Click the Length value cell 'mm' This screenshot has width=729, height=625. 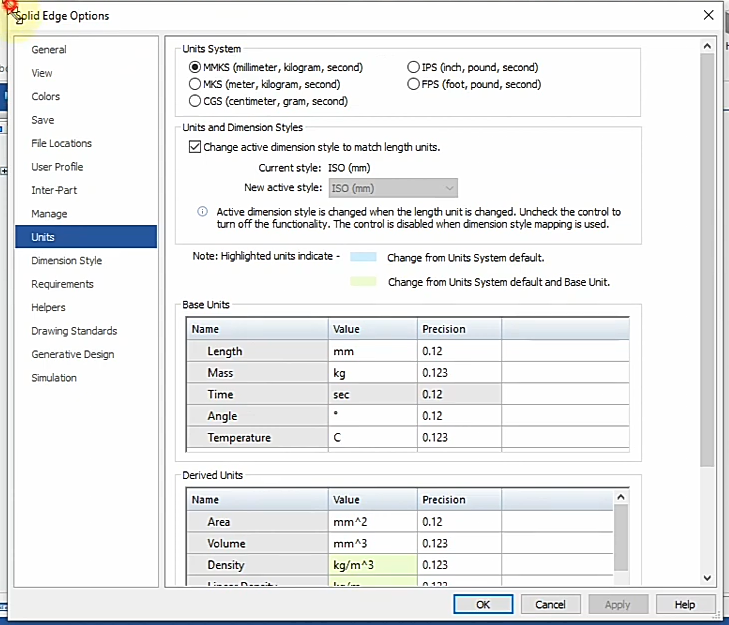[x=372, y=351]
